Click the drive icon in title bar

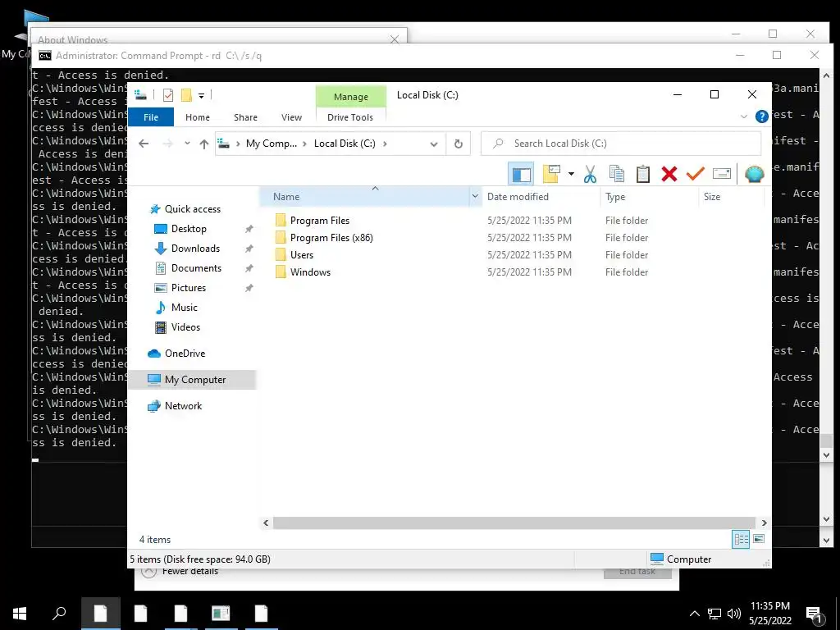141,95
